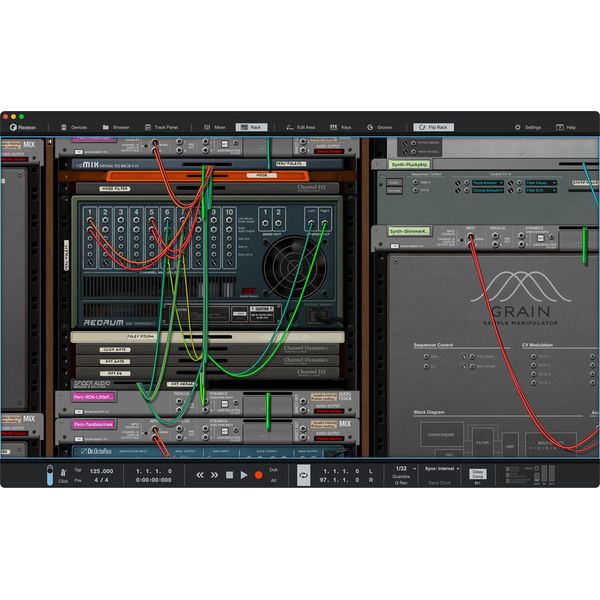Click the folded HIGH FILTER Channel EQ device

pyautogui.click(x=208, y=188)
